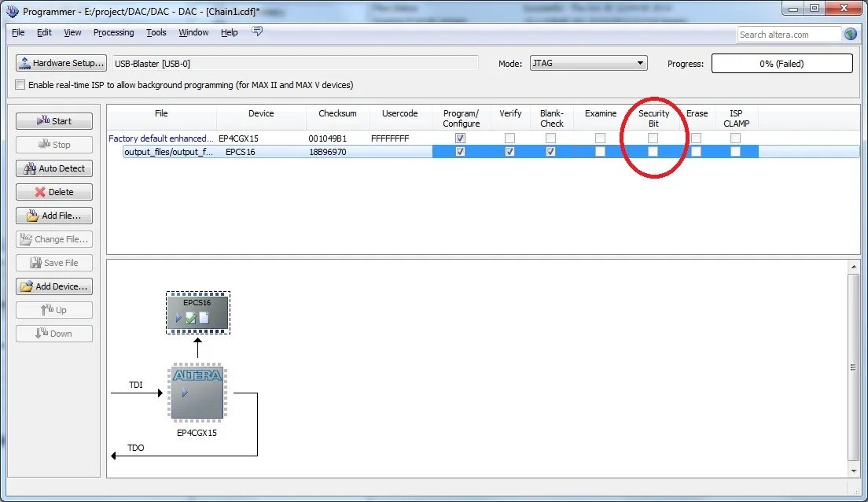Select the Altera EP4CGX15 chip in diagram

click(x=197, y=393)
